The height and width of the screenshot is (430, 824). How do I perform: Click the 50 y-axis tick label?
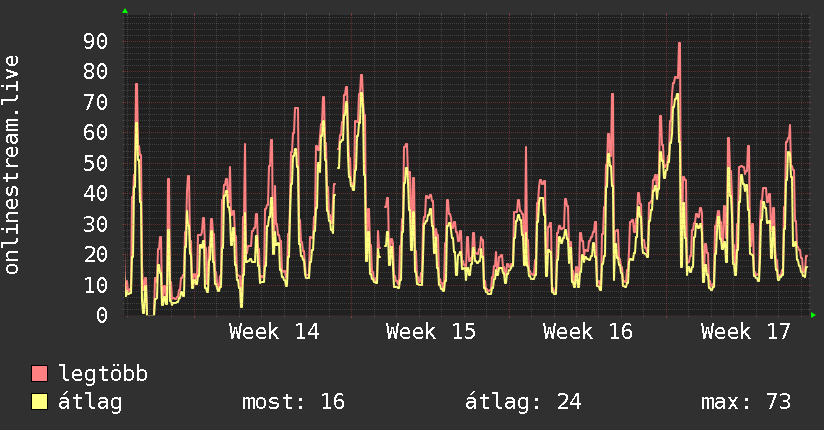point(95,163)
